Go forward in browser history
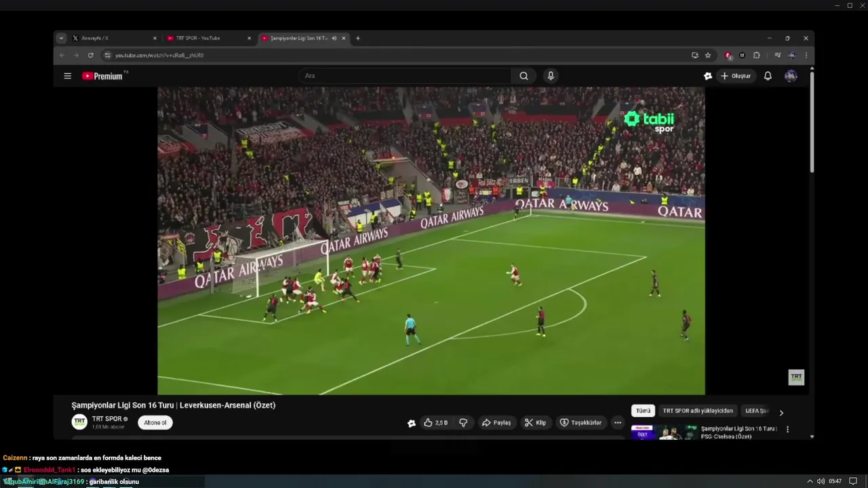868x488 pixels. tap(76, 56)
